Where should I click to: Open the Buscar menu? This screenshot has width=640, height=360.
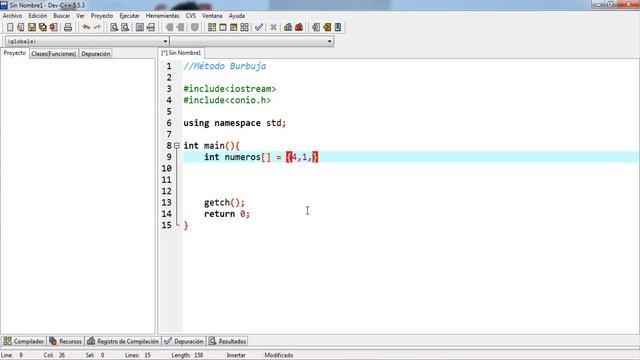[62, 16]
